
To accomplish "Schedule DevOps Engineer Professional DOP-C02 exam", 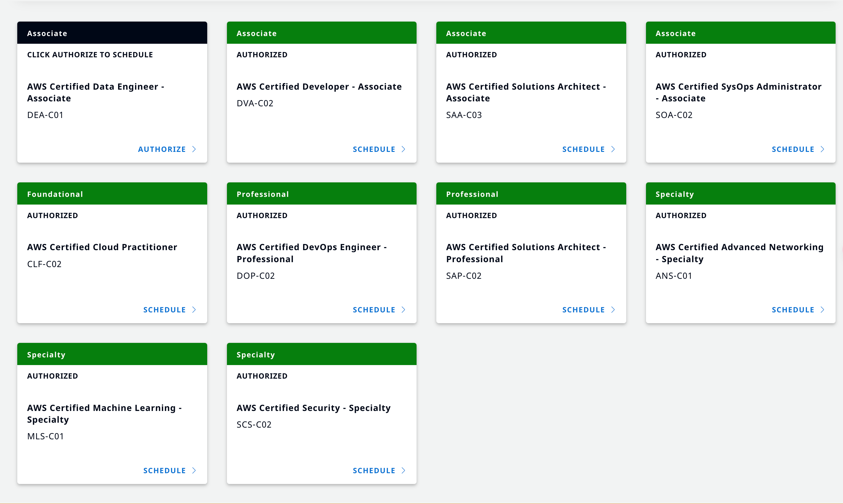I will coord(374,310).
